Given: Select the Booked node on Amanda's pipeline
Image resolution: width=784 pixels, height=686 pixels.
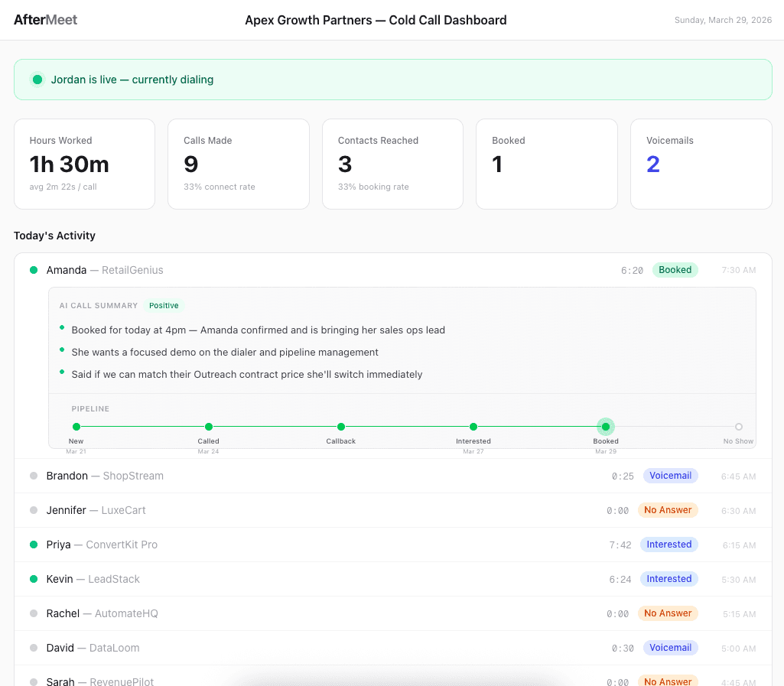Looking at the screenshot, I should coord(605,427).
